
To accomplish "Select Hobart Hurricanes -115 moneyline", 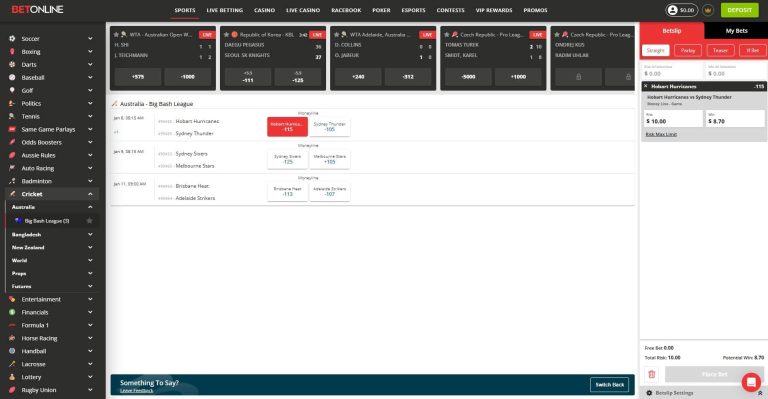I will [x=288, y=127].
